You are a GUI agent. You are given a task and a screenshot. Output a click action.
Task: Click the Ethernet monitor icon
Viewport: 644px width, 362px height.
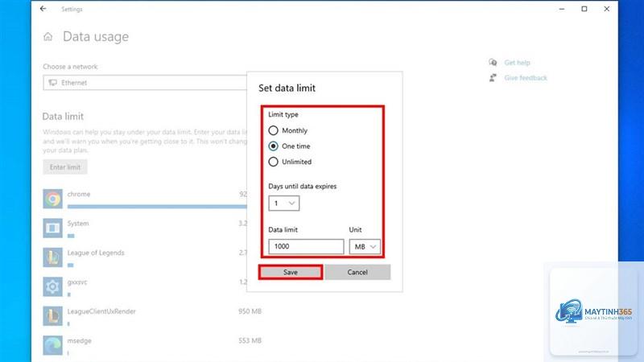click(53, 83)
